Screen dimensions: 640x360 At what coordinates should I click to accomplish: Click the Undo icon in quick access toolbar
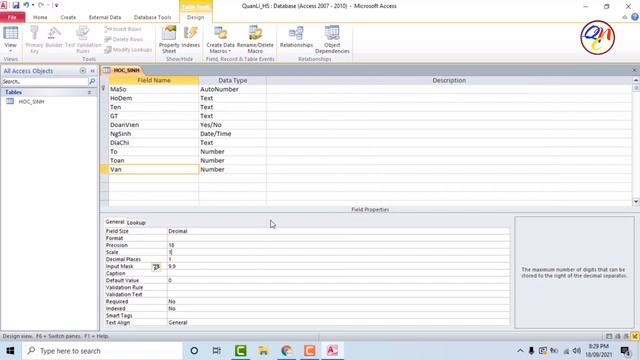pyautogui.click(x=26, y=5)
